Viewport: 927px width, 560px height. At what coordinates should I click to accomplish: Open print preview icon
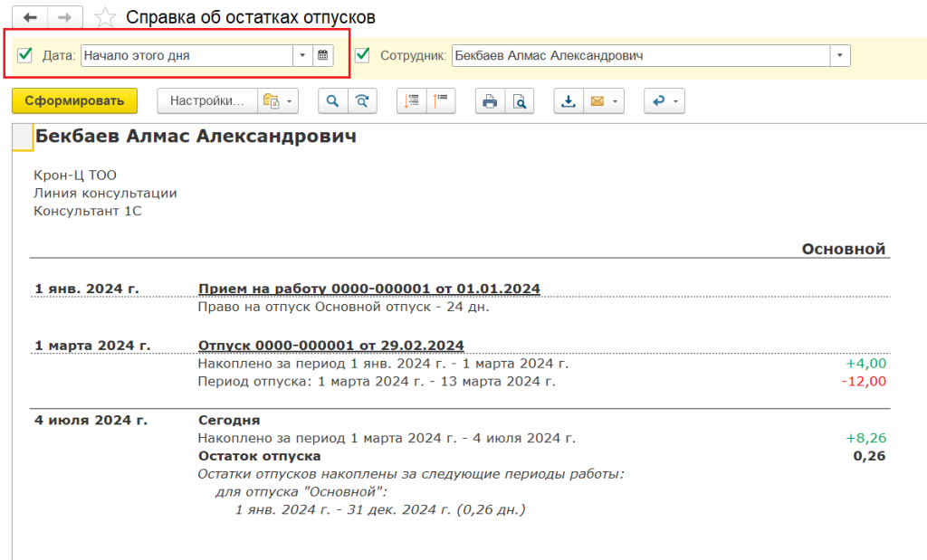coord(520,101)
